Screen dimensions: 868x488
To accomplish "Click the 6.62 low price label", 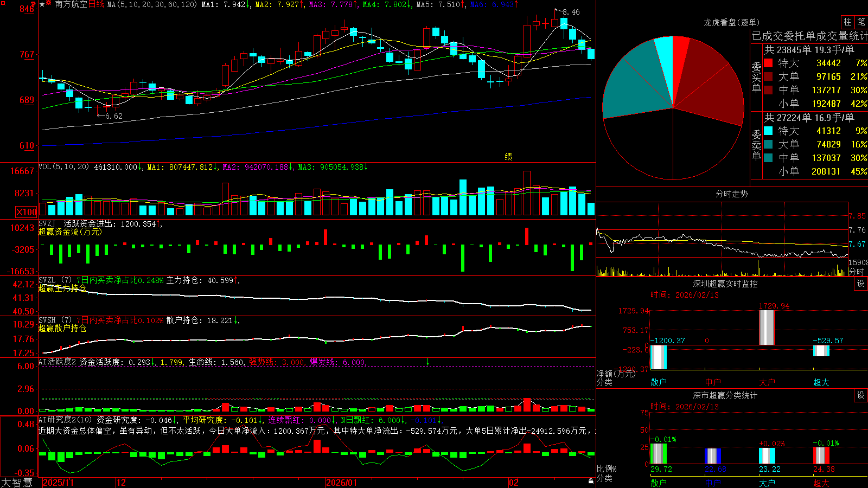I will click(114, 116).
